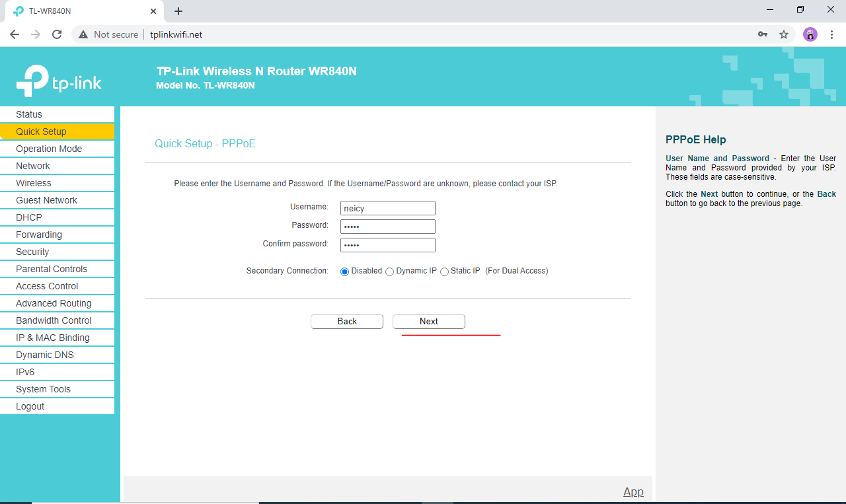Click the Model No. TL-WR840N text
This screenshot has height=504, width=846.
pos(206,85)
